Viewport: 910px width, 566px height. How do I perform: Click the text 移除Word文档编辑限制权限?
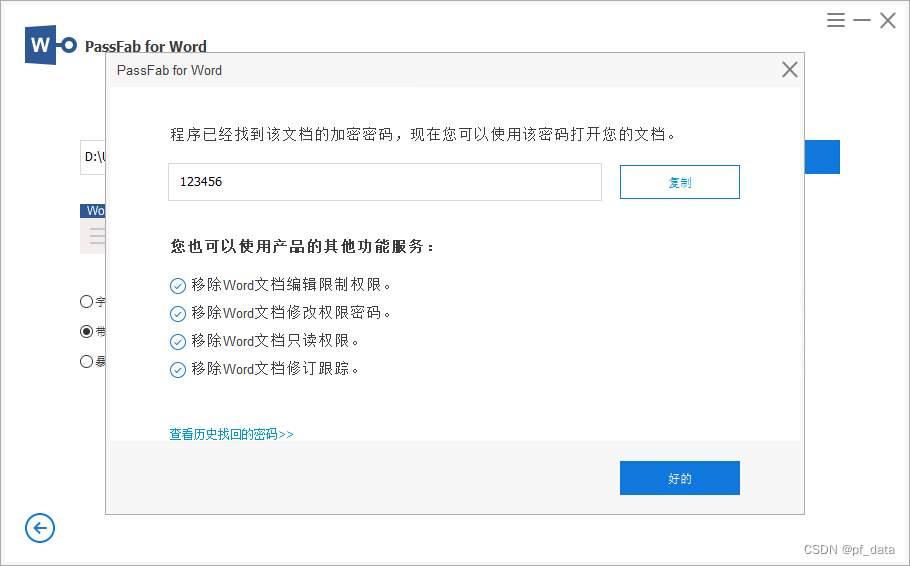click(x=291, y=284)
